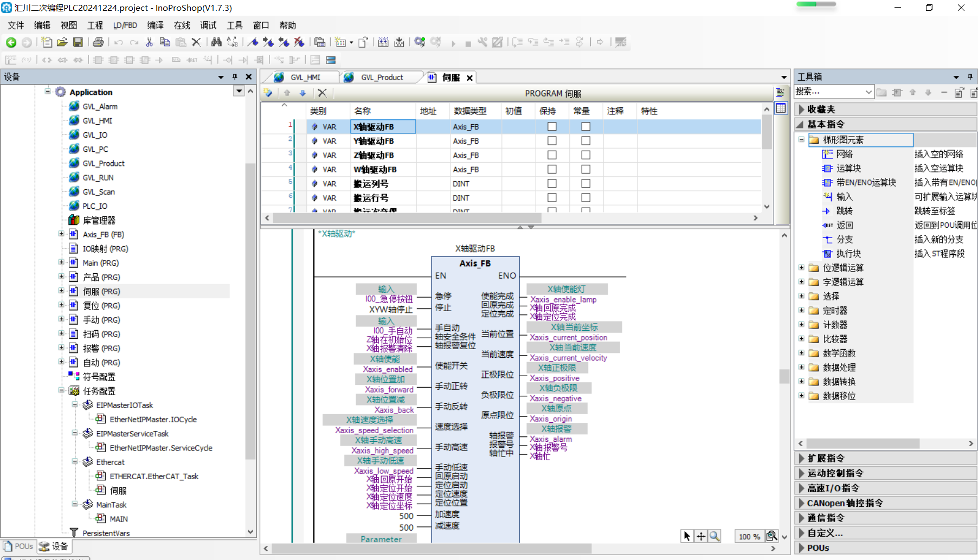Screen dimensions: 978x560
Task: Collapse the 任务配置 tree node
Action: [61, 390]
